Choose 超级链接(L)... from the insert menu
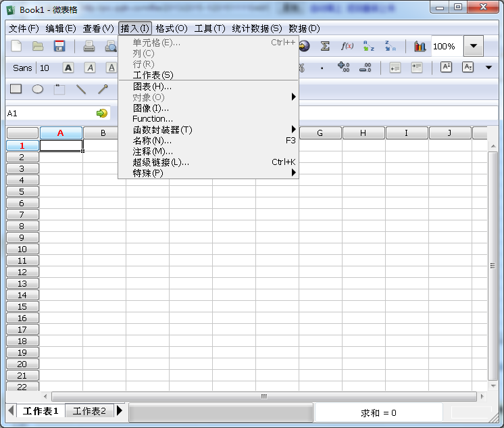Screen dimensions: 504x428 pyautogui.click(x=161, y=162)
